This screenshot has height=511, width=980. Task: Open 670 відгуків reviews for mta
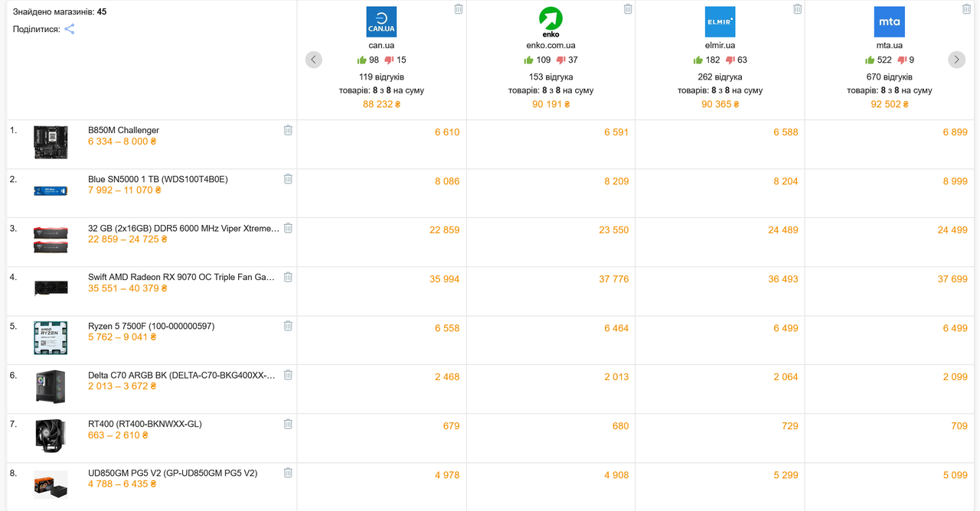tap(889, 76)
